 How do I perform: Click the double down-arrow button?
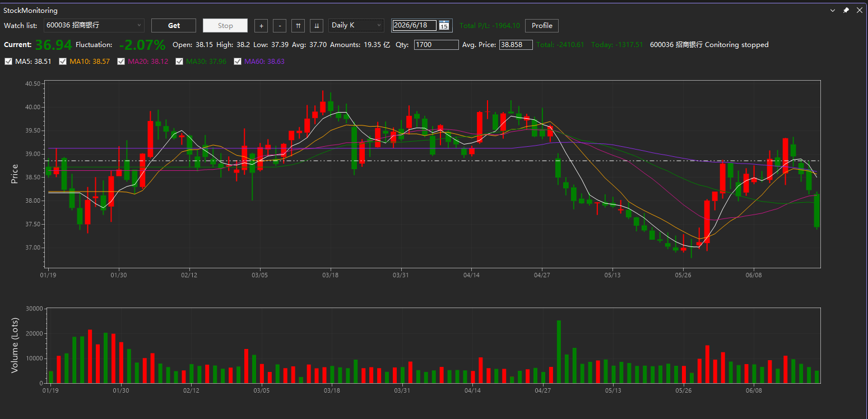[x=317, y=25]
